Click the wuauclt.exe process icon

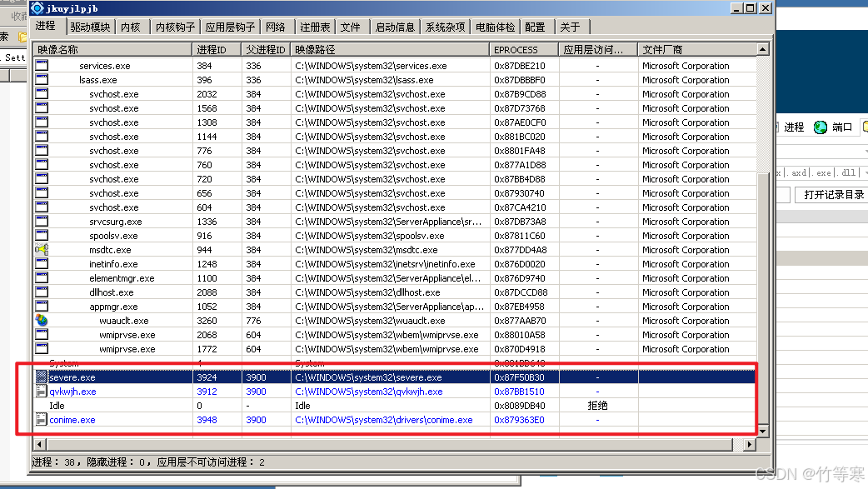click(42, 321)
